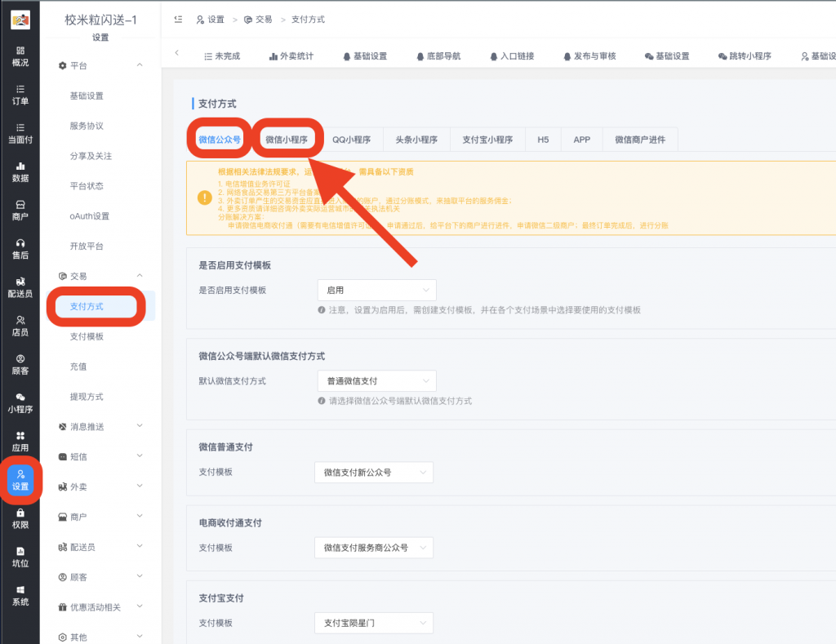Switch to the 支付宝小程序 tab
The height and width of the screenshot is (644, 836).
(487, 140)
